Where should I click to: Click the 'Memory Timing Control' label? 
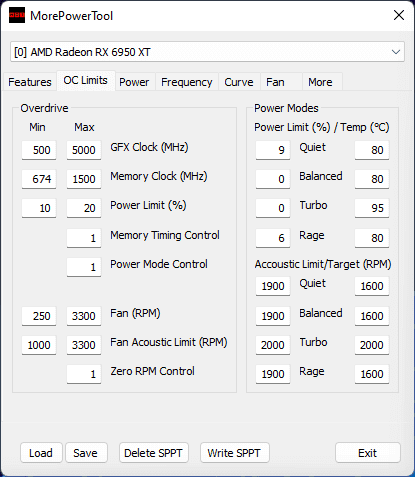(x=165, y=235)
